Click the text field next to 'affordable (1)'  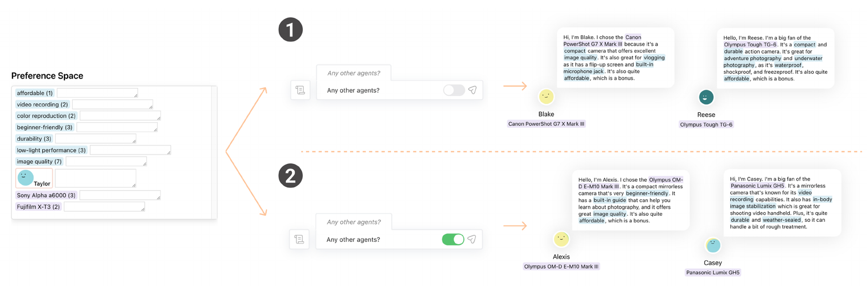click(x=98, y=93)
